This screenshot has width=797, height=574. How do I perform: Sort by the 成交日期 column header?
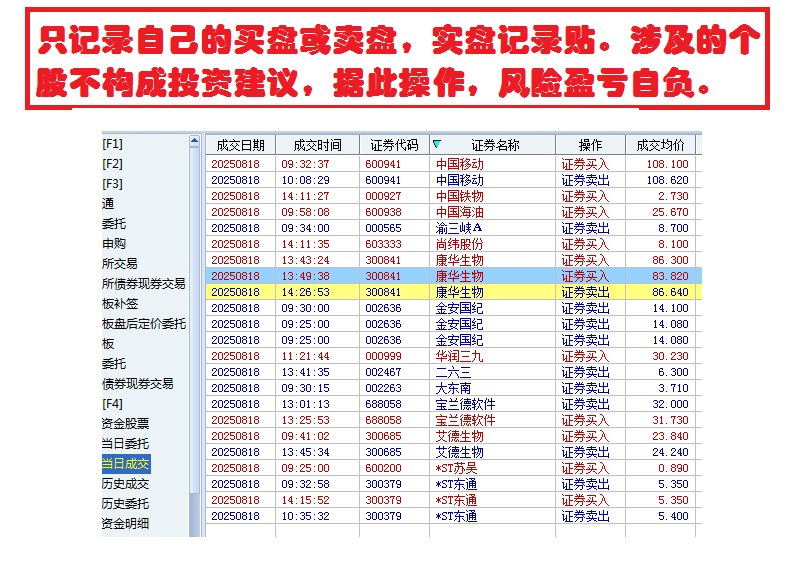(x=240, y=145)
